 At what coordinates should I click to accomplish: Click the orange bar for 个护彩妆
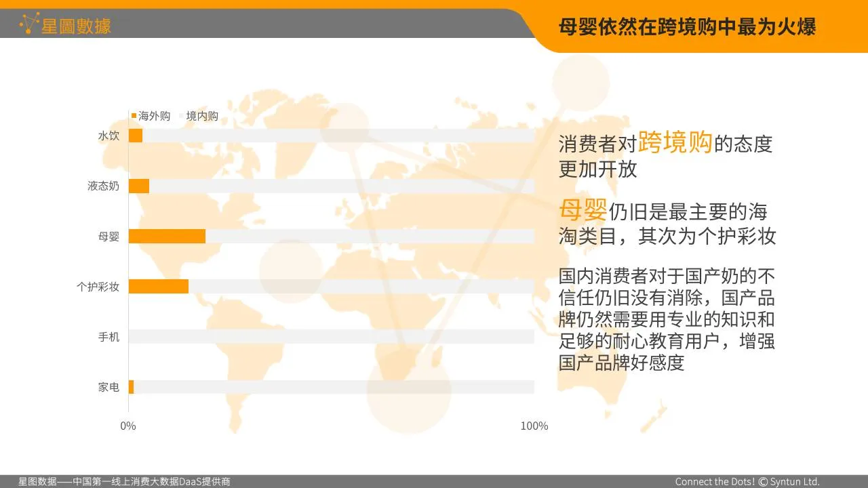click(159, 286)
